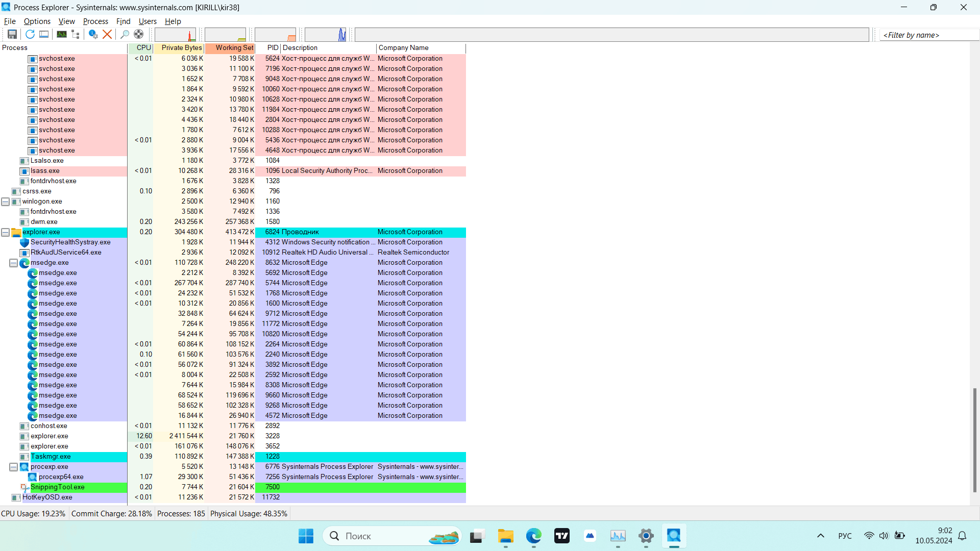
Task: Click CPU Usage status bar entry
Action: 34,514
